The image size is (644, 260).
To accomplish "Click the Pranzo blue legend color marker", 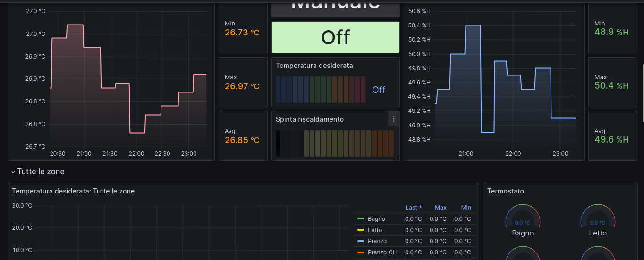I will click(x=361, y=242).
